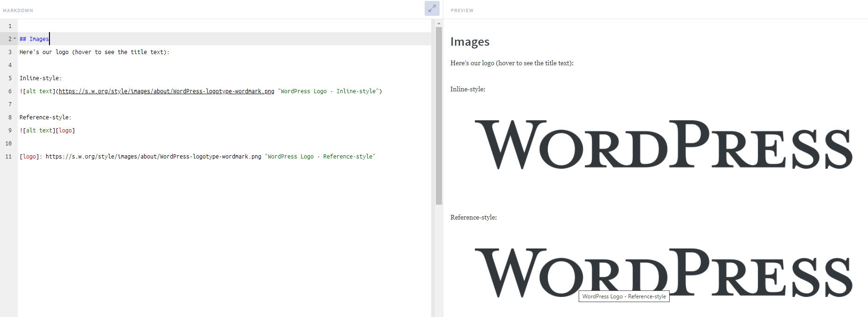Click the "WordPress Logo - Inline-style" title string
This screenshot has height=317, width=868.
point(328,91)
